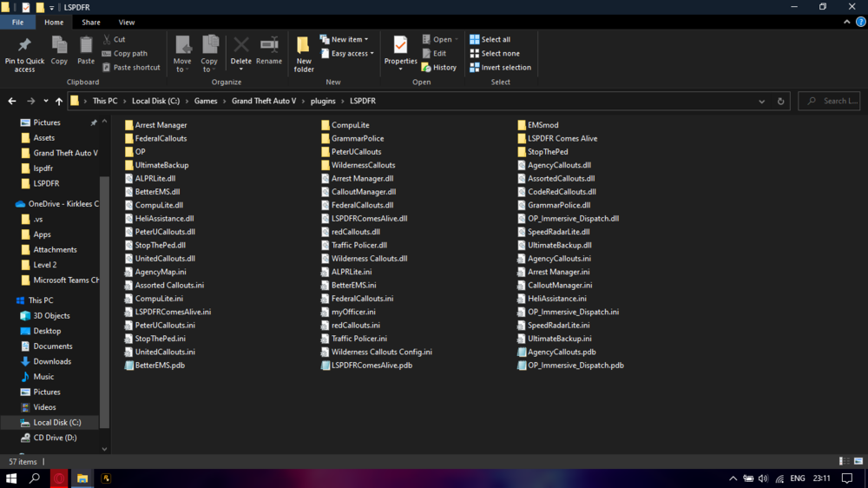Switch to the View ribbon tab
The height and width of the screenshot is (488, 868).
click(x=126, y=23)
